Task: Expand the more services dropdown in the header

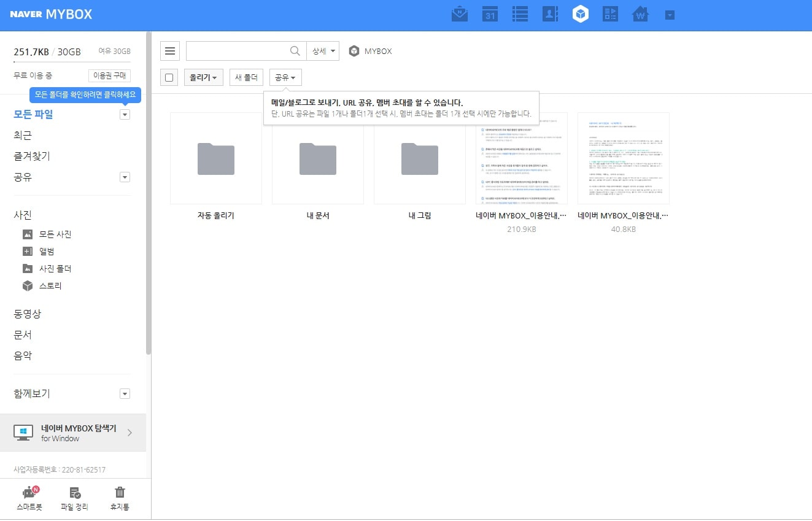Action: pos(670,15)
